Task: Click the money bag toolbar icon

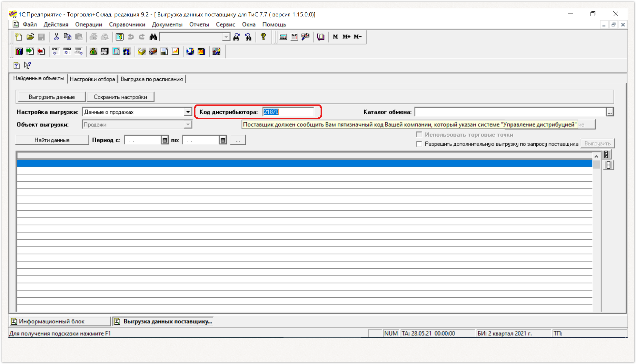Action: pos(94,52)
